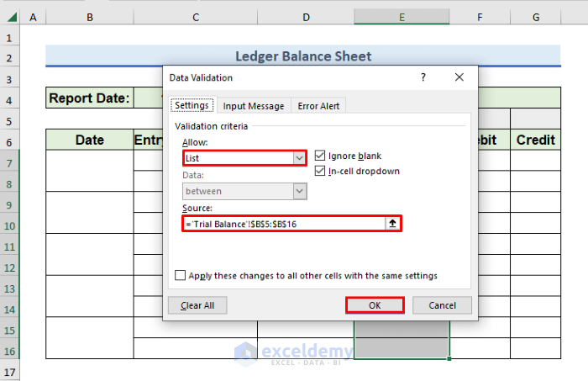Click the Cancel button

tap(442, 305)
